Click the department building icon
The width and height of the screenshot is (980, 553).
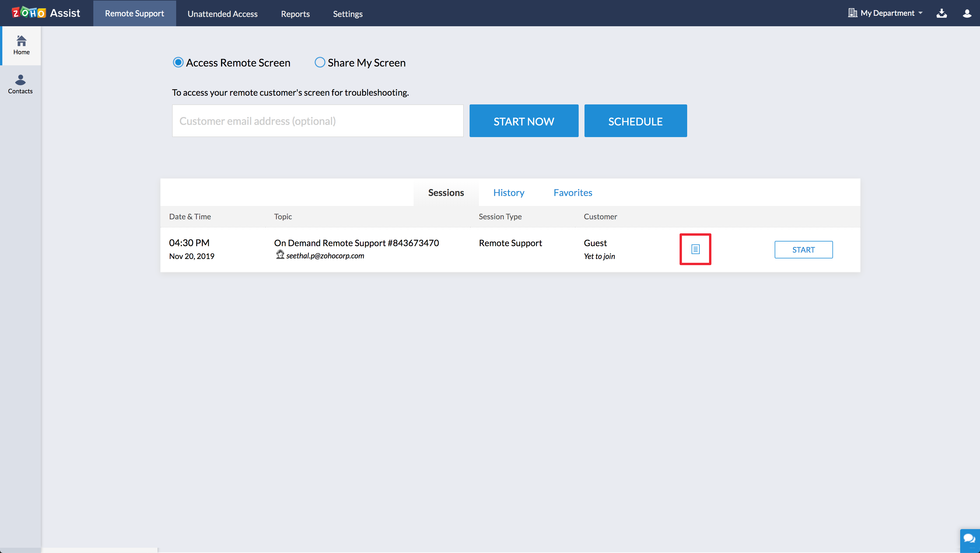852,13
